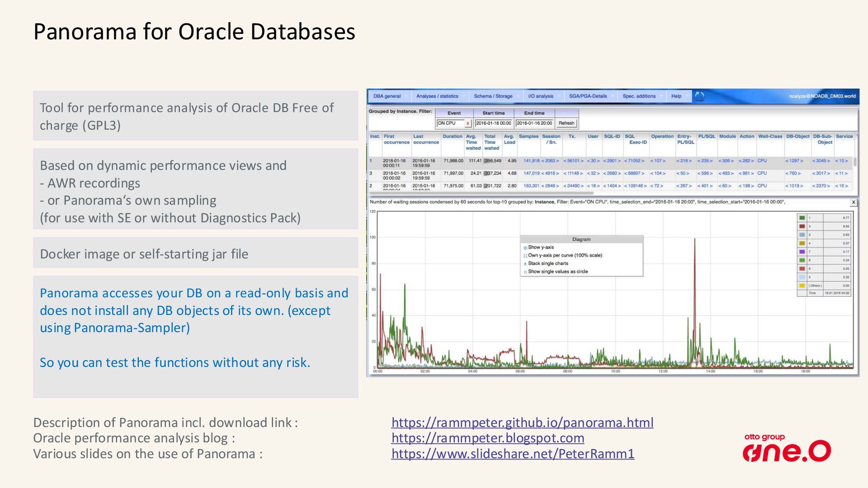This screenshot has width=868, height=488.
Task: Toggle legend entry for instance 3 red swatch
Action: coord(802,226)
